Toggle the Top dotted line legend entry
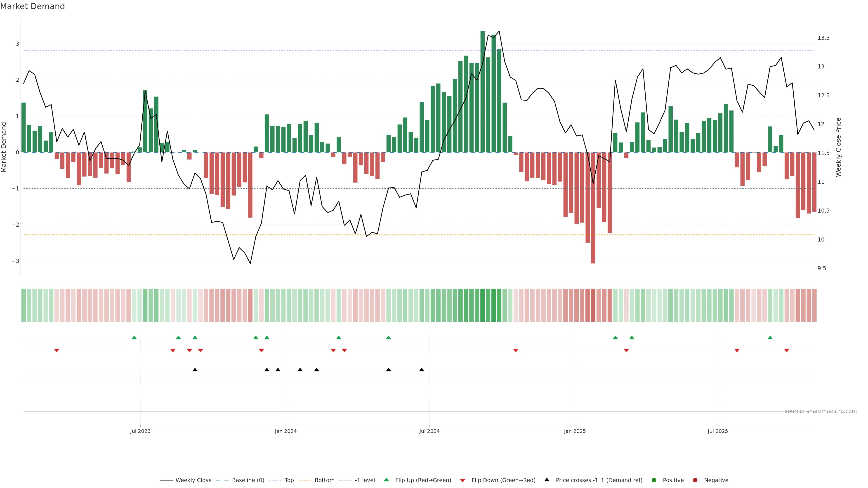868x488 pixels. [x=275, y=480]
